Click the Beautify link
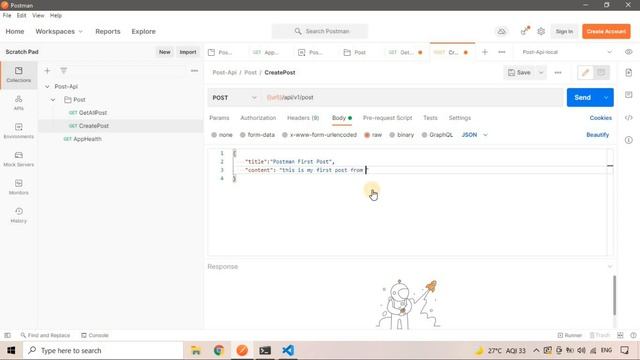This screenshot has width=640, height=360. tap(598, 135)
